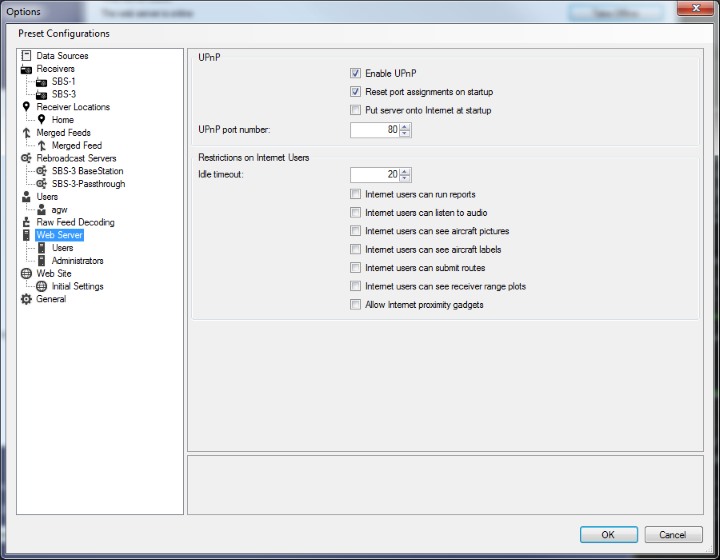Click the Data Sources page icon
Viewport: 720px width, 560px height.
click(27, 56)
